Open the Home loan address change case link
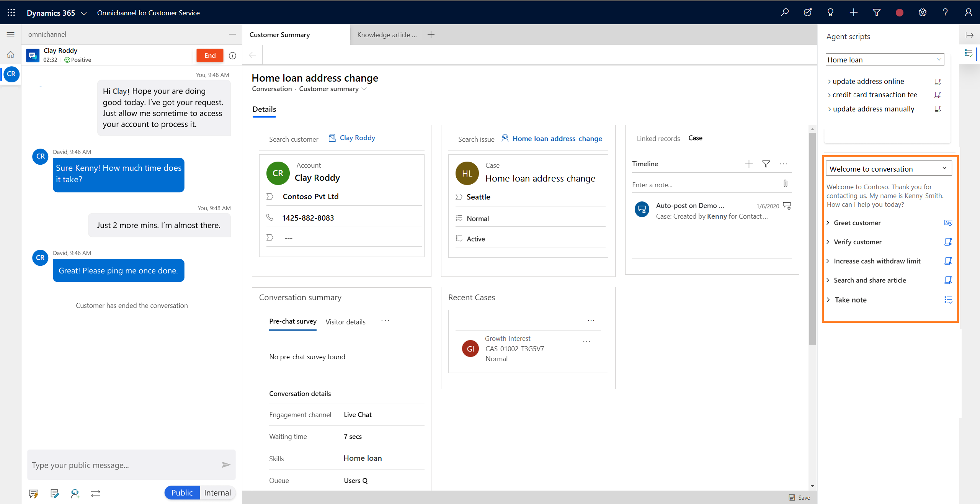 [556, 137]
